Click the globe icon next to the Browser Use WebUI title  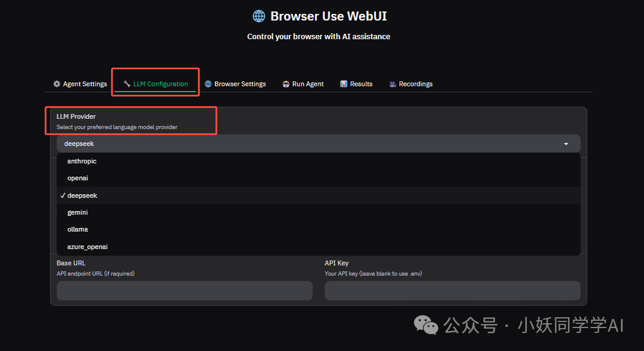click(259, 16)
